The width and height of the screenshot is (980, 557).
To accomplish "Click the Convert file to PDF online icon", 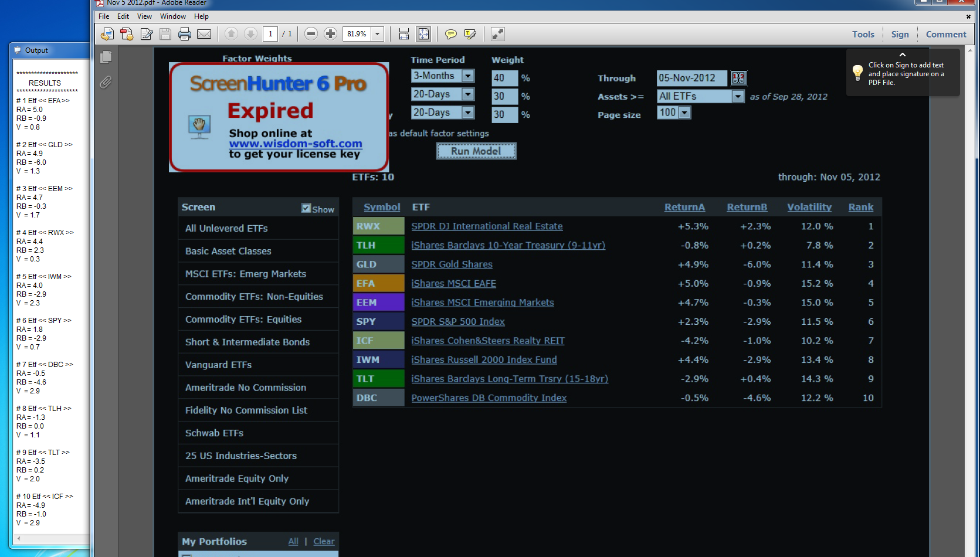I will pos(107,34).
